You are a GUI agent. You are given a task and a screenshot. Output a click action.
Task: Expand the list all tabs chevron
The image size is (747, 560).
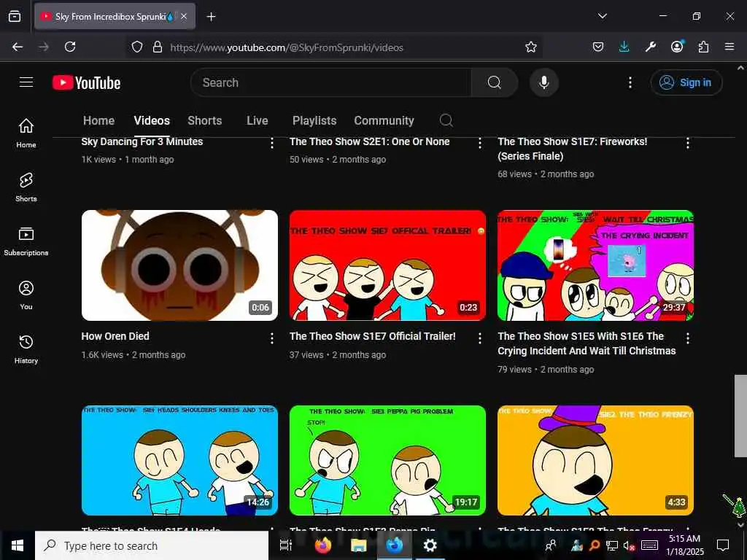pyautogui.click(x=602, y=16)
